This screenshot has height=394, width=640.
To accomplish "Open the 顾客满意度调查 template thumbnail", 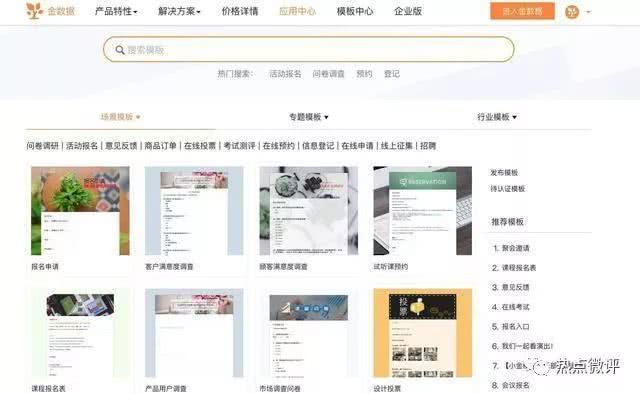I will click(309, 211).
